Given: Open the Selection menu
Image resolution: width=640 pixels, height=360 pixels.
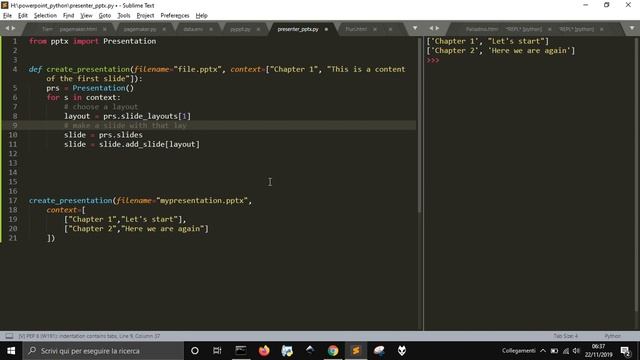Looking at the screenshot, I should tap(45, 16).
